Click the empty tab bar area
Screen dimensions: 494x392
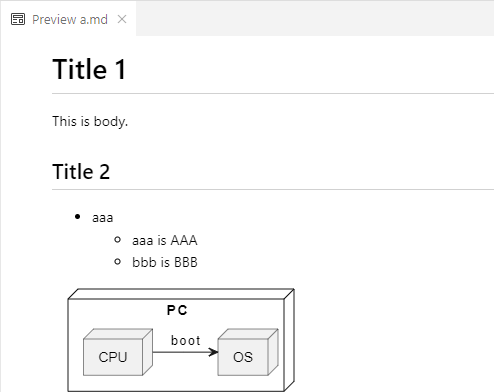pos(315,19)
